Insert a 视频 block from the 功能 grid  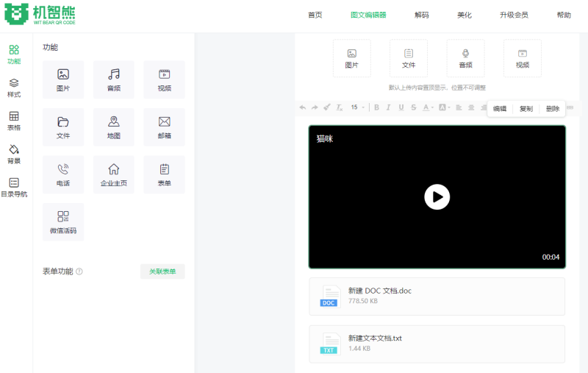pyautogui.click(x=164, y=79)
